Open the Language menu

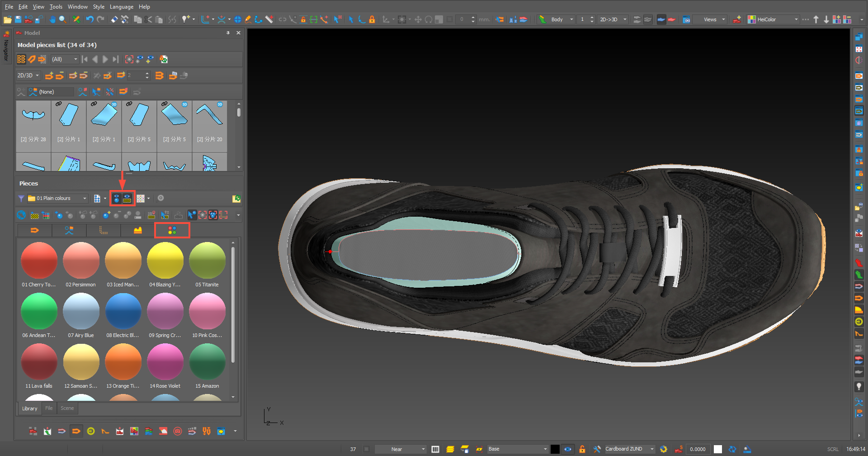click(x=121, y=7)
